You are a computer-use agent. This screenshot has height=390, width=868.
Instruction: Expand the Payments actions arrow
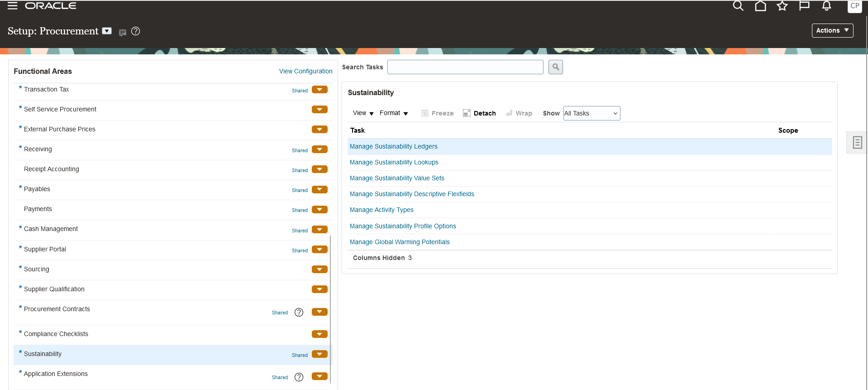click(x=320, y=209)
